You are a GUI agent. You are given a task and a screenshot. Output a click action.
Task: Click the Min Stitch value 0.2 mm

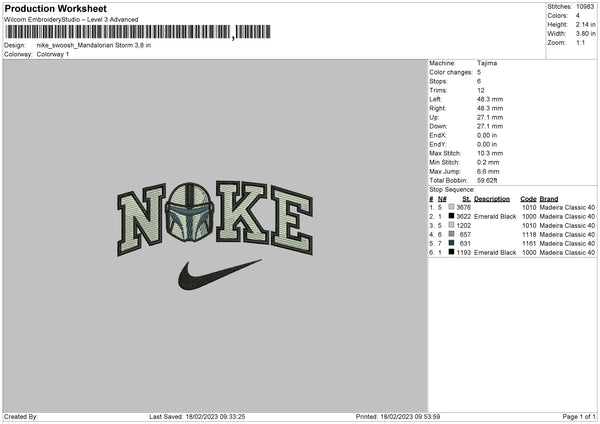(488, 162)
